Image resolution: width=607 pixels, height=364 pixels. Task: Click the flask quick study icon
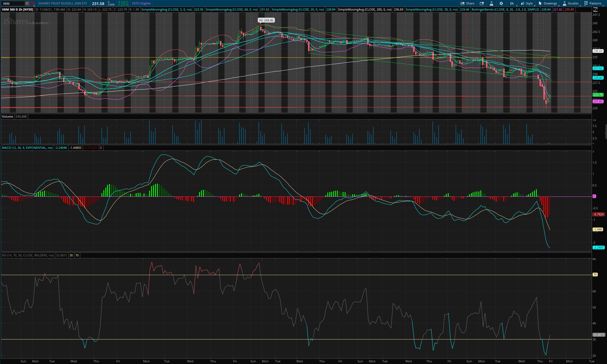[x=491, y=3]
